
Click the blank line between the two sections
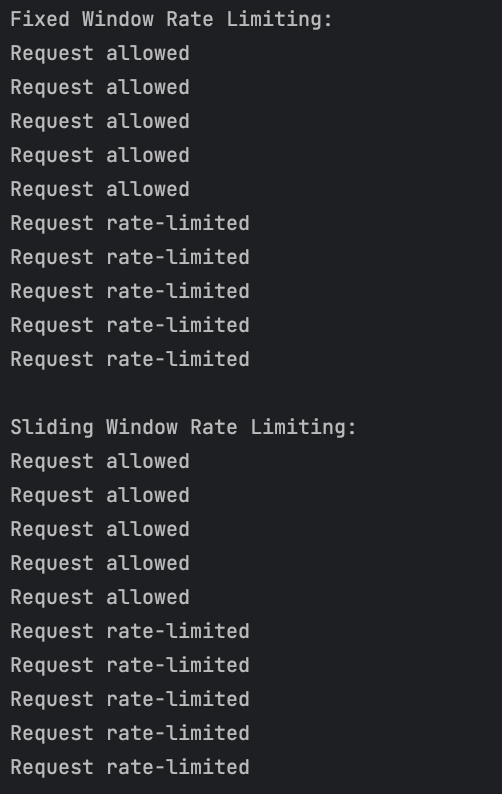click(251, 393)
